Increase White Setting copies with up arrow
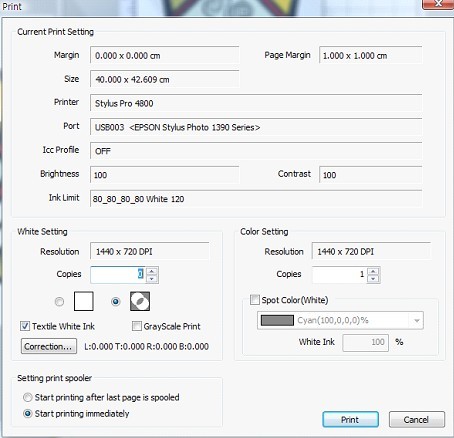 click(152, 271)
